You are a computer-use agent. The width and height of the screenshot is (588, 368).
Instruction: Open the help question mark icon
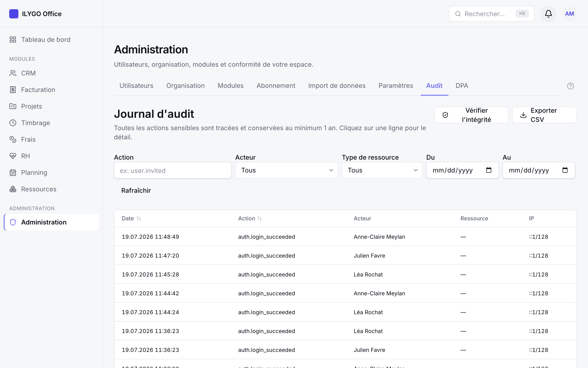(571, 86)
